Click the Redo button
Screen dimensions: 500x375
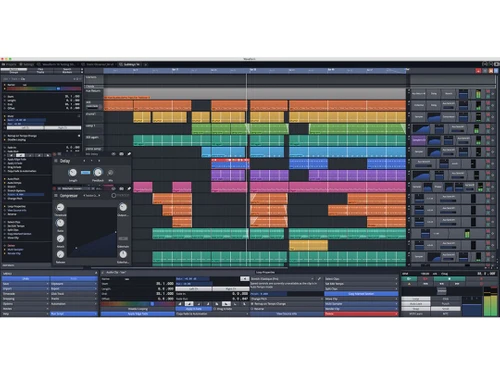click(x=74, y=279)
